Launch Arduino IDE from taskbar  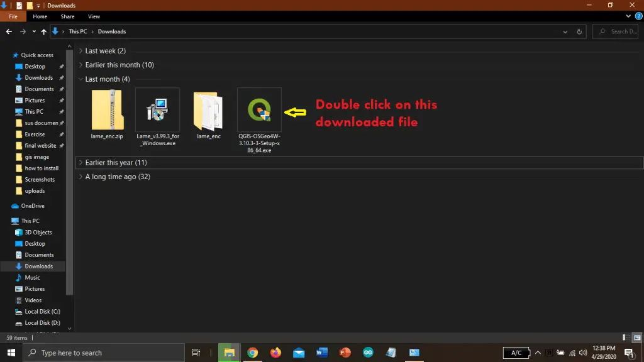click(x=368, y=353)
